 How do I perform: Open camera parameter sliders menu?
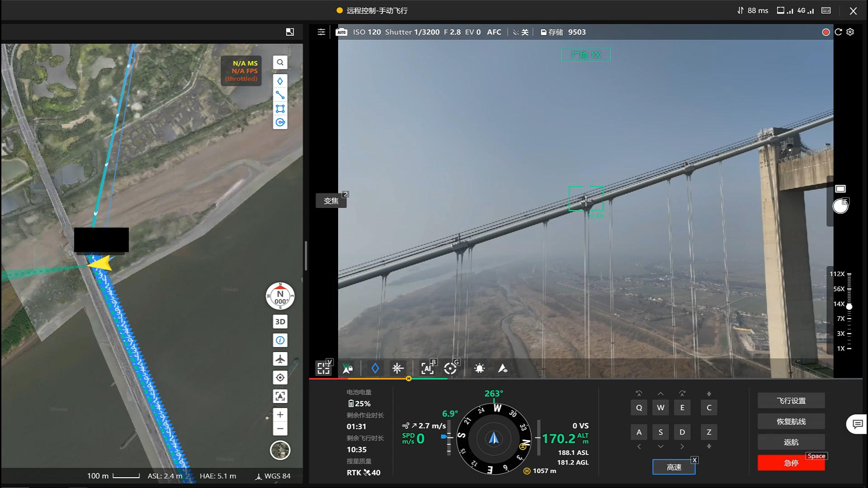tap(321, 32)
